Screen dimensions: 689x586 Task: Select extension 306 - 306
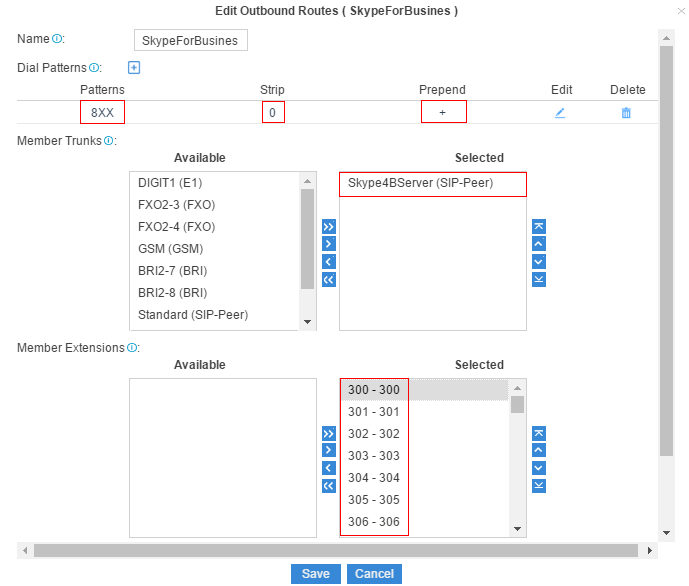click(424, 521)
